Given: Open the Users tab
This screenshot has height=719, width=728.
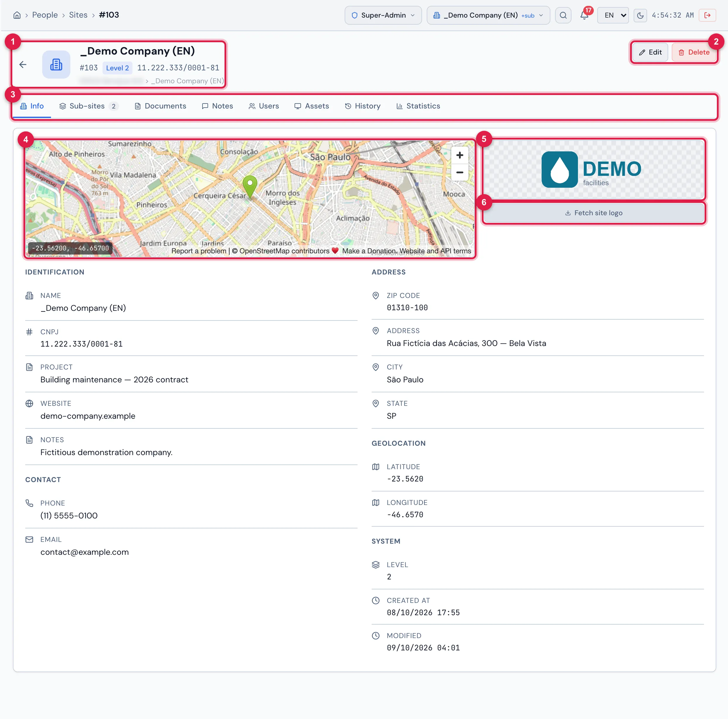Looking at the screenshot, I should click(x=264, y=106).
